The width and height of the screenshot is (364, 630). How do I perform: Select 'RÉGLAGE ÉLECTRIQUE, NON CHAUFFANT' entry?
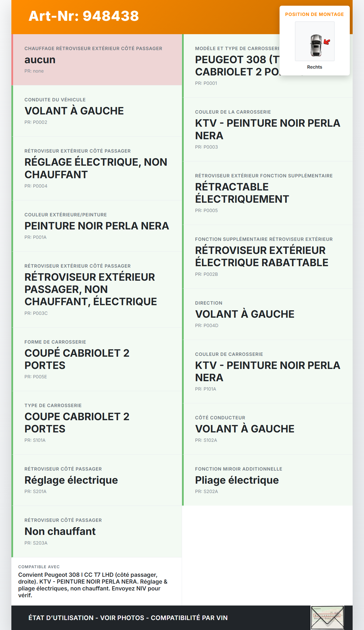coord(97,168)
